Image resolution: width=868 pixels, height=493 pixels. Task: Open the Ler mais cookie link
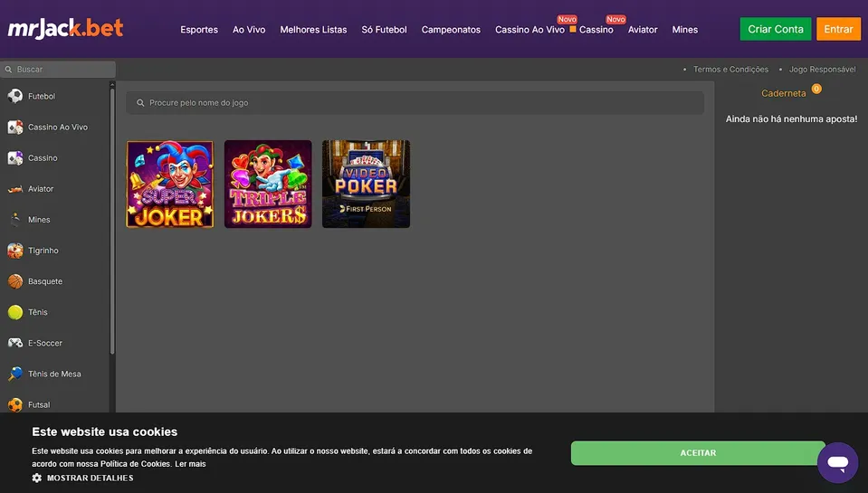click(190, 464)
